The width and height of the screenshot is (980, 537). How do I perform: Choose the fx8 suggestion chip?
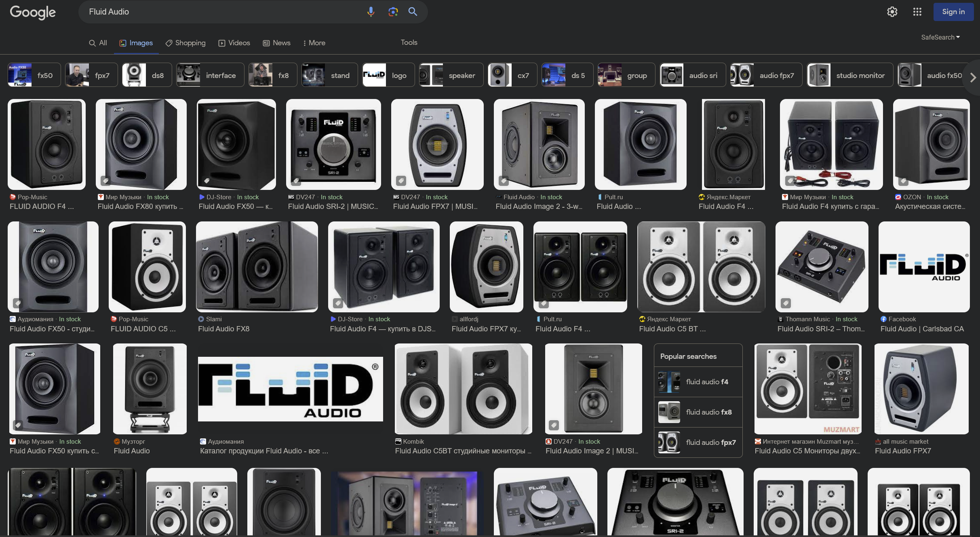[273, 75]
